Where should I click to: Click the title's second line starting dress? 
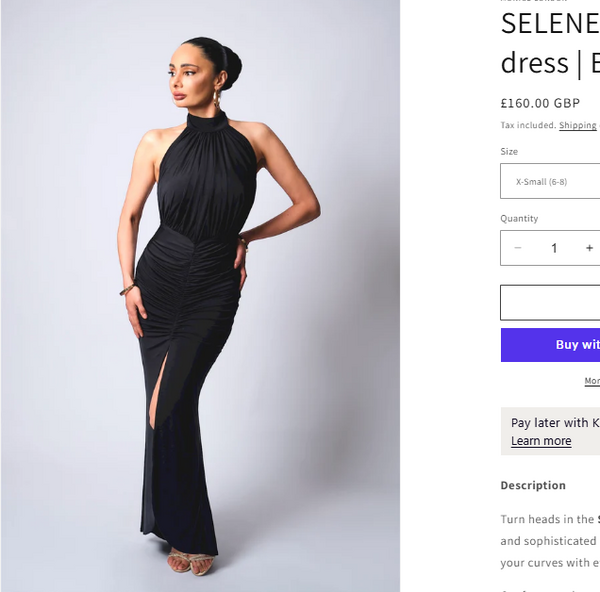coord(549,62)
